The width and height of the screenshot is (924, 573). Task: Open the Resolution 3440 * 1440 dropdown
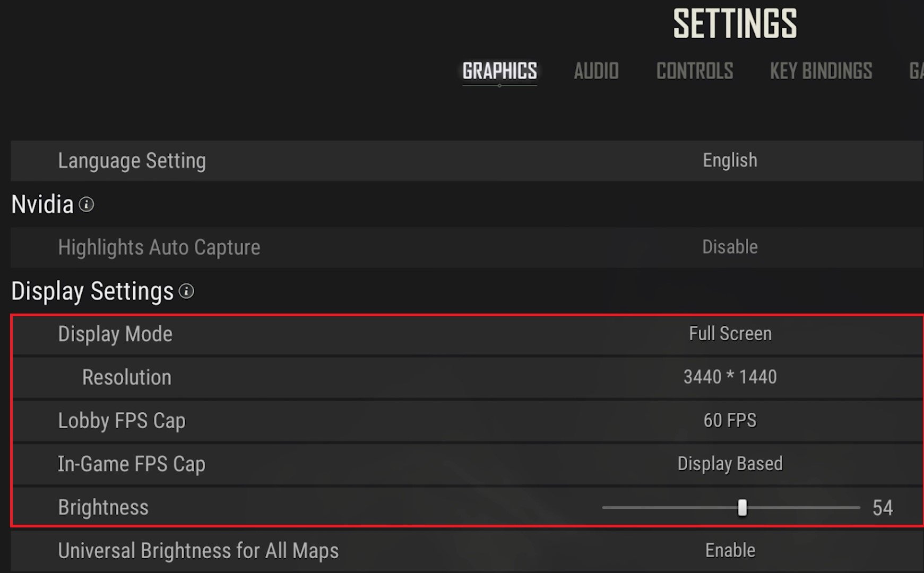coord(730,377)
